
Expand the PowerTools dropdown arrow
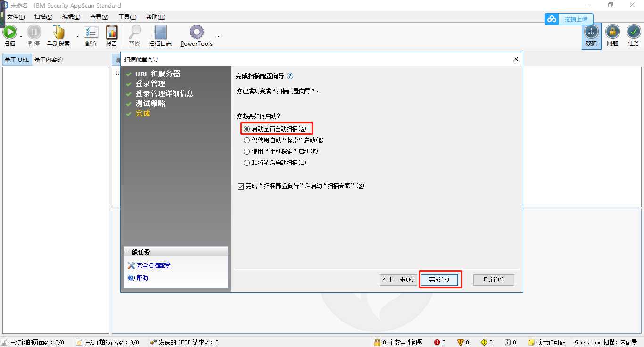click(218, 36)
